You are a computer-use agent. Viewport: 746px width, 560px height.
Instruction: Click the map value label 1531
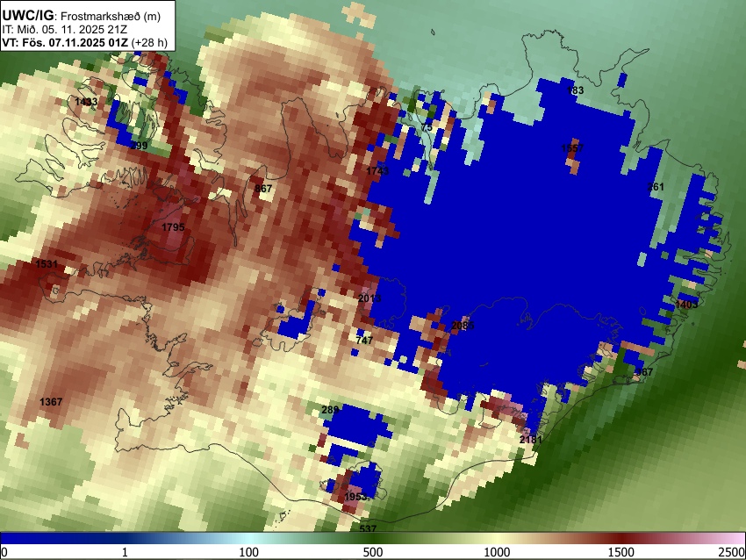tap(47, 263)
